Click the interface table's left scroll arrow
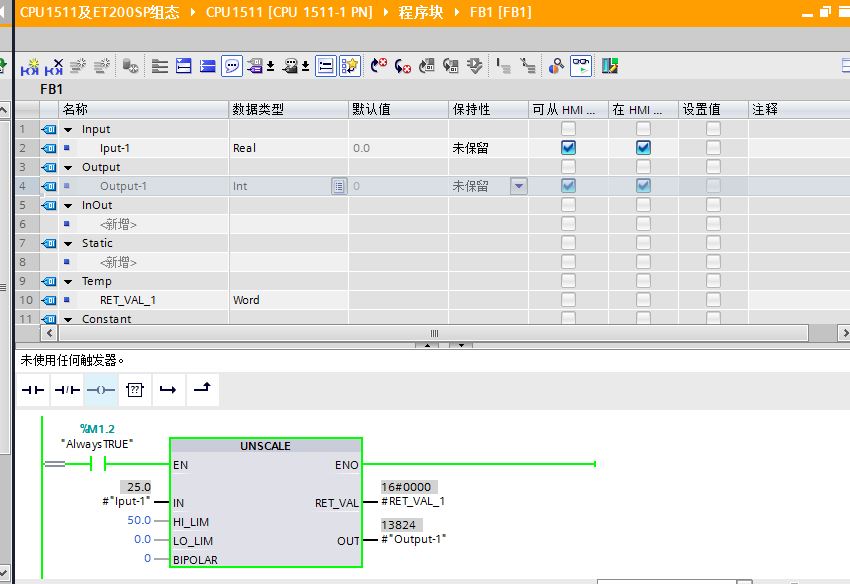850x584 pixels. coord(49,333)
